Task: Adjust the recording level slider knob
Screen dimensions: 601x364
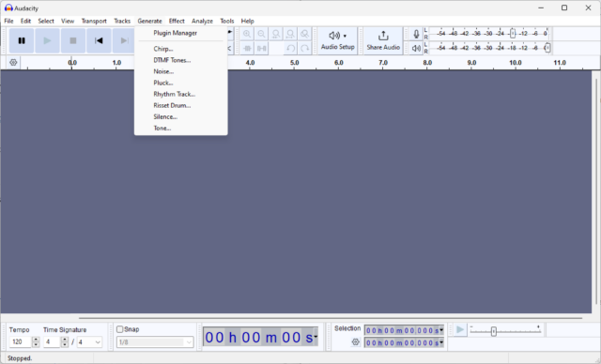Action: coord(513,34)
